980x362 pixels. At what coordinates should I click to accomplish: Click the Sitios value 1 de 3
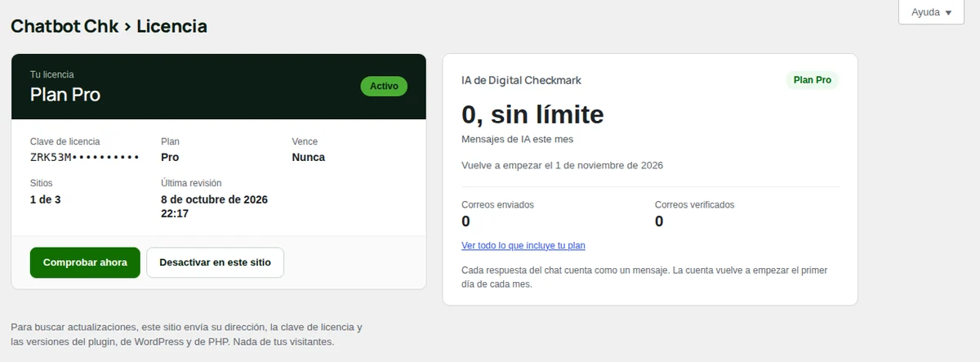tap(45, 199)
